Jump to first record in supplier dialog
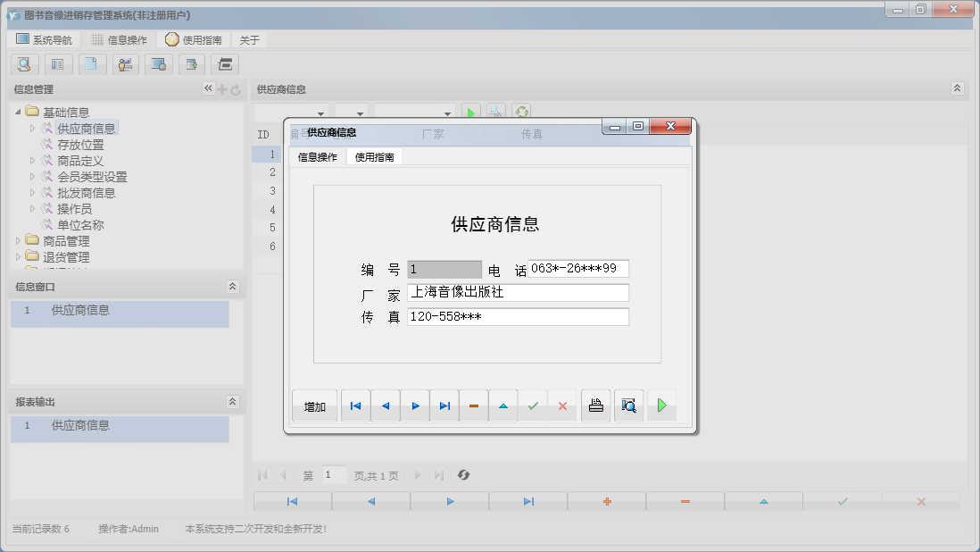This screenshot has height=552, width=980. [x=355, y=406]
